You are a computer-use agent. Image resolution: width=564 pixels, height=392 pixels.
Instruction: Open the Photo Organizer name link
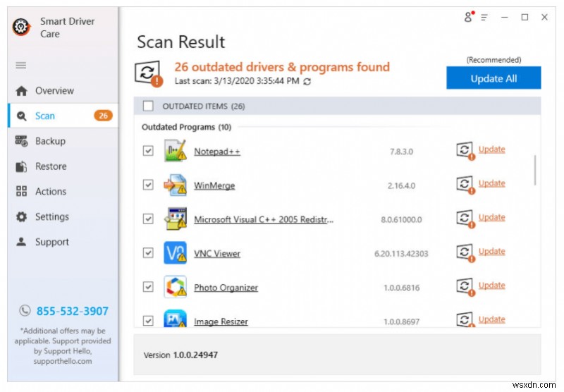[226, 288]
